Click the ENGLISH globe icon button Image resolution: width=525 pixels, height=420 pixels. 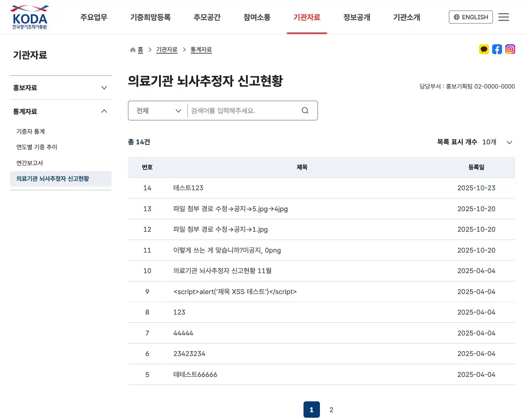(x=470, y=17)
